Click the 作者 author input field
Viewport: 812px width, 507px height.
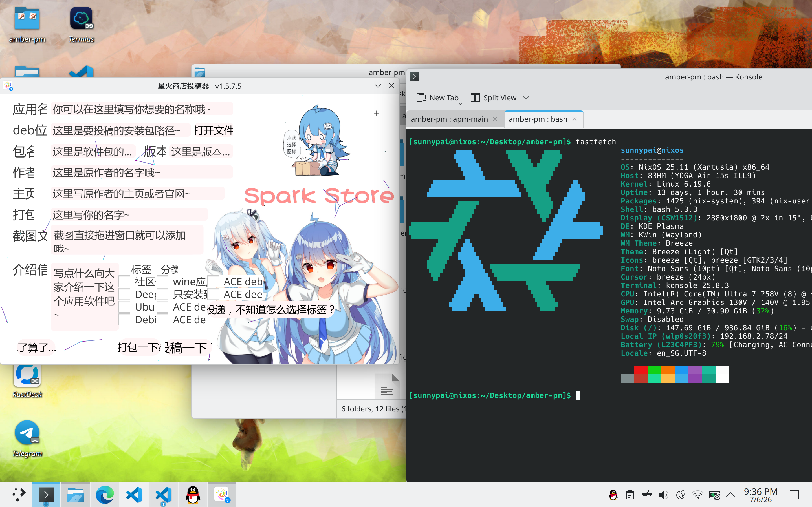tap(142, 173)
